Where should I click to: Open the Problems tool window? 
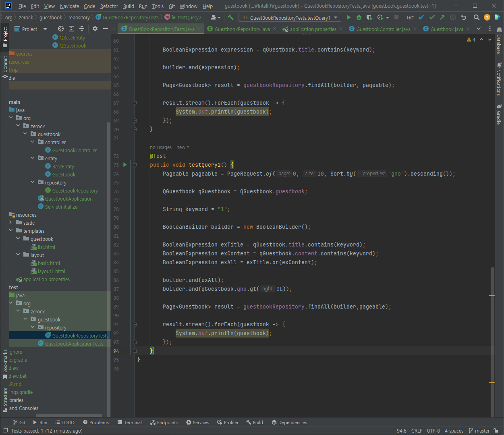[x=96, y=423]
